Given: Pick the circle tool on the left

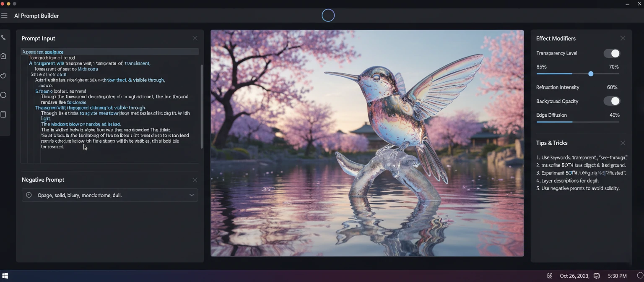Looking at the screenshot, I should [x=3, y=95].
